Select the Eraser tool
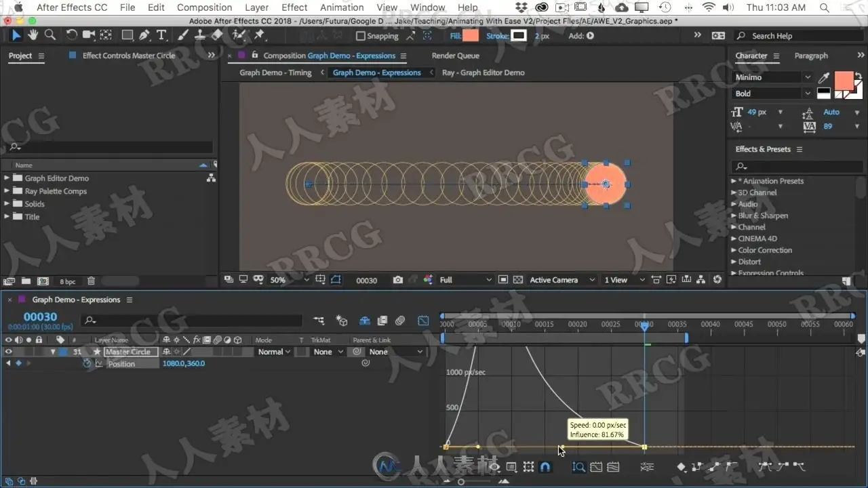The width and height of the screenshot is (868, 488). click(217, 35)
